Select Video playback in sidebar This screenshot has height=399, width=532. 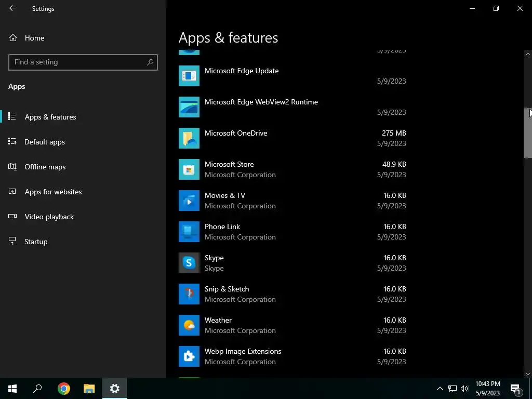83,217
